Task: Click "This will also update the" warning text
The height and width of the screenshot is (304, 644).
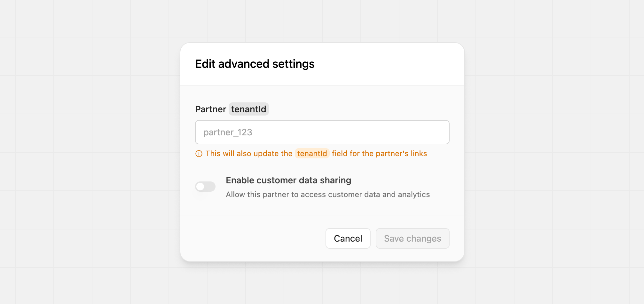Action: pos(249,154)
